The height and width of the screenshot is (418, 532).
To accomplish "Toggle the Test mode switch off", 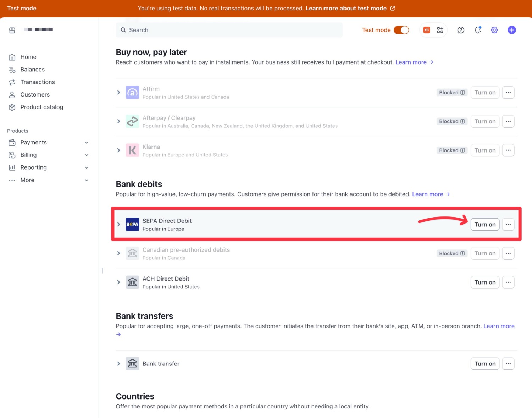I will 401,30.
